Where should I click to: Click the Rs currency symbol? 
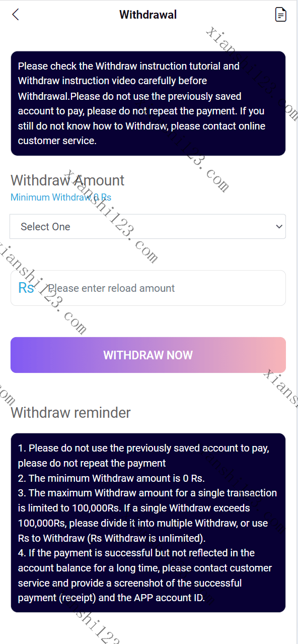click(x=26, y=288)
